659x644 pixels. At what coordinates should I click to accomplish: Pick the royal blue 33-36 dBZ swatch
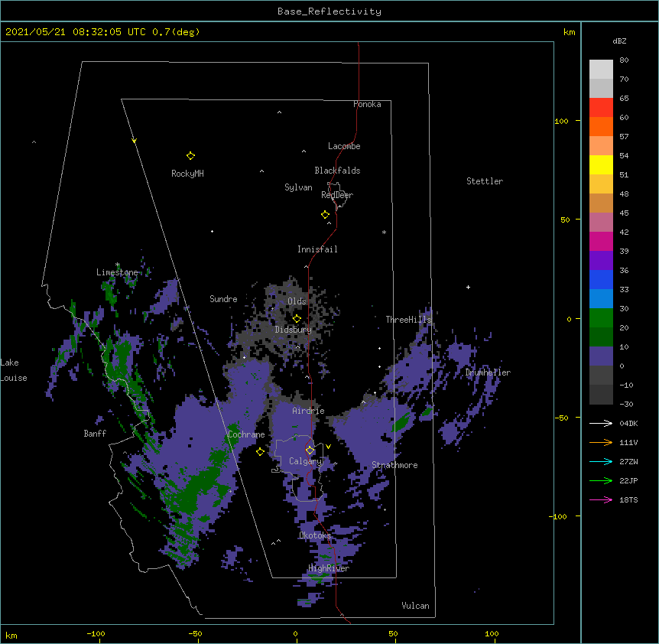click(601, 280)
